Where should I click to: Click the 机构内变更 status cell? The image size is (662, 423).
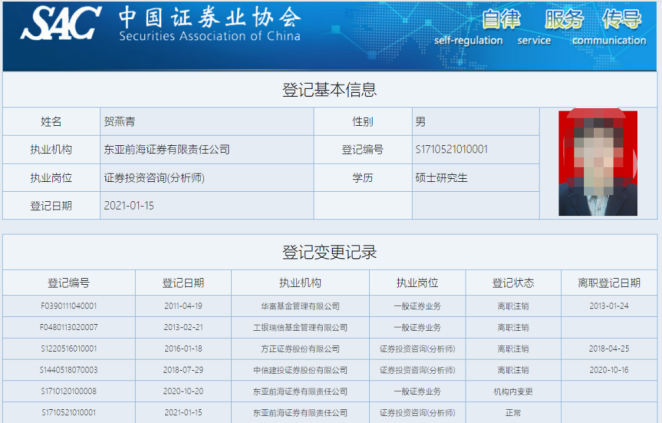[515, 392]
